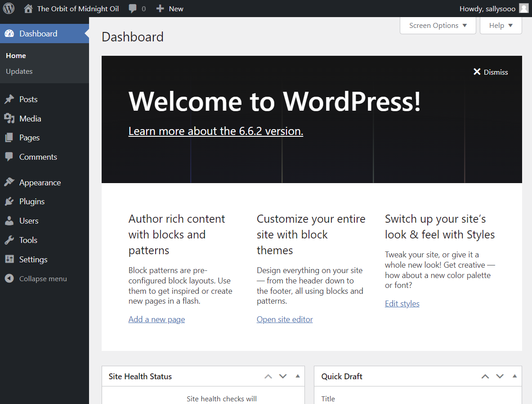Click the plus icon next to New
The height and width of the screenshot is (404, 532).
click(160, 9)
